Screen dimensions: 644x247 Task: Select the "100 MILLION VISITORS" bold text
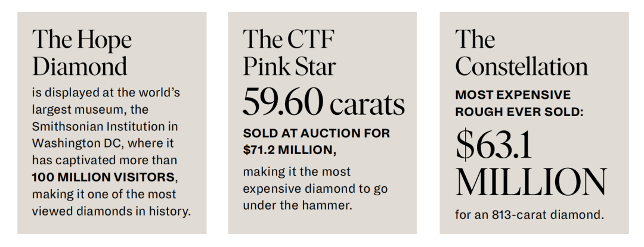click(x=104, y=177)
